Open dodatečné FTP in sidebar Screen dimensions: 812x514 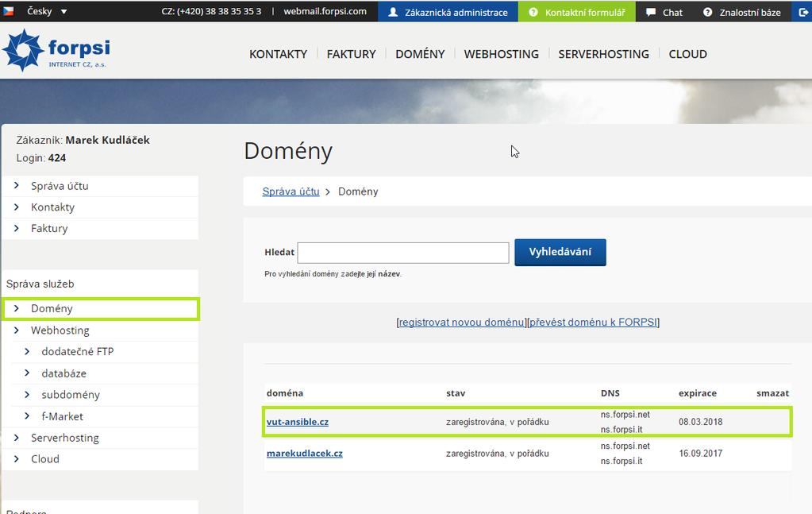(78, 352)
